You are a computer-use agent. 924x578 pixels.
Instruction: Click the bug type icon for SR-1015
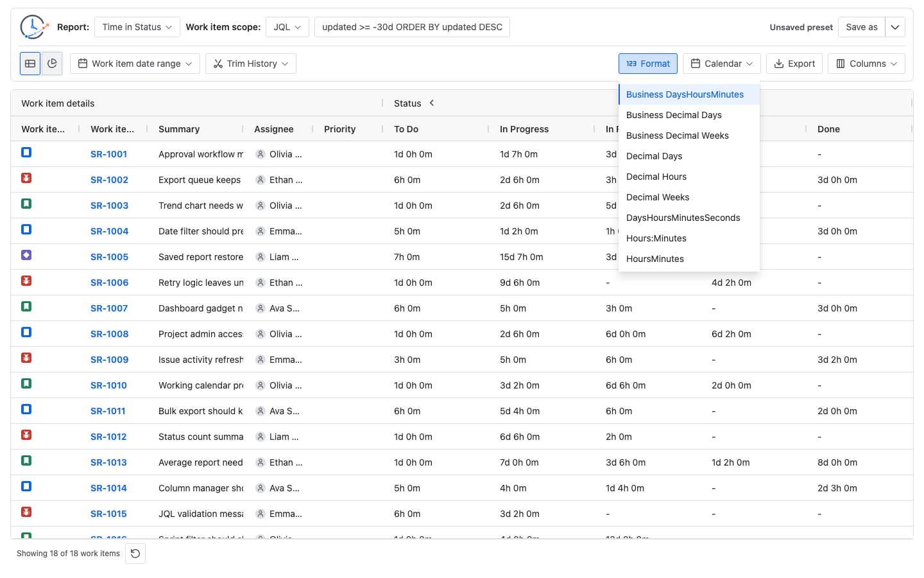(26, 512)
